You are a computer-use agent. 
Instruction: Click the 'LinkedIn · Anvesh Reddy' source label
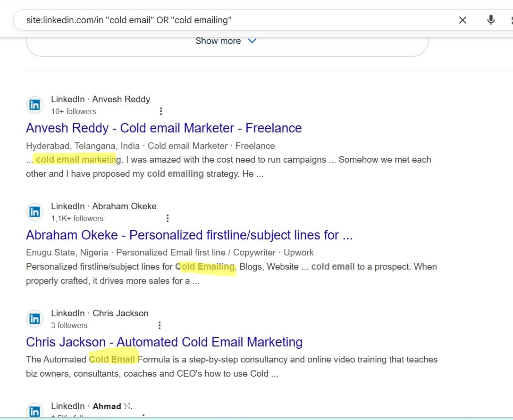[x=101, y=99]
